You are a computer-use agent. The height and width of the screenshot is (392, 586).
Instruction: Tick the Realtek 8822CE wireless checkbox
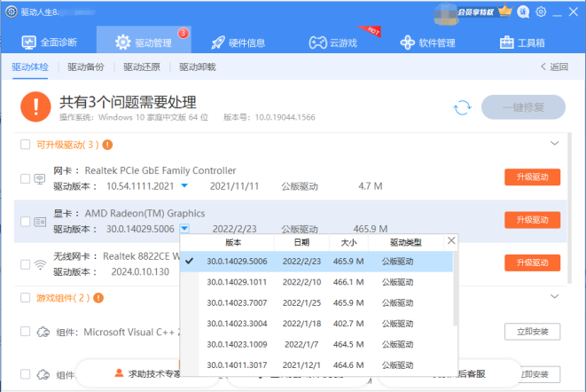tap(26, 265)
